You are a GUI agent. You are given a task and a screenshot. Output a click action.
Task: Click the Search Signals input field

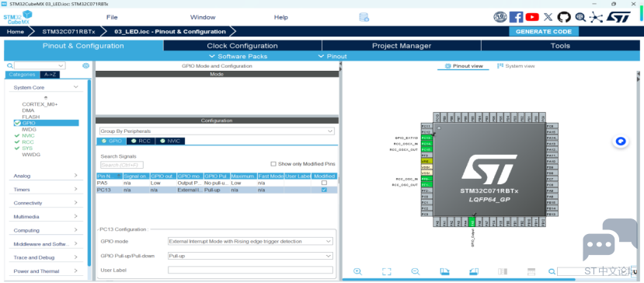click(121, 165)
